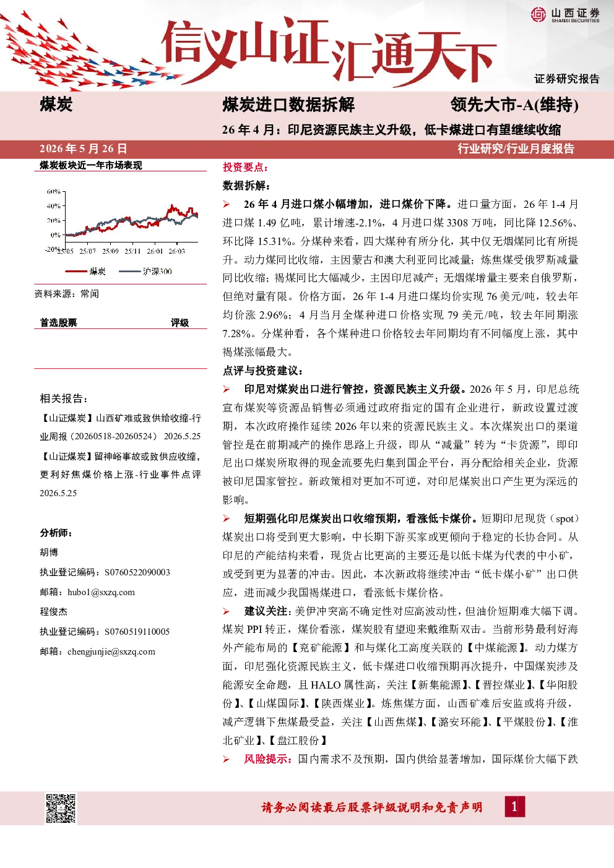The height and width of the screenshot is (868, 614).
Task: Click the title 煤炭进口数据拆解
Action: pyautogui.click(x=288, y=105)
